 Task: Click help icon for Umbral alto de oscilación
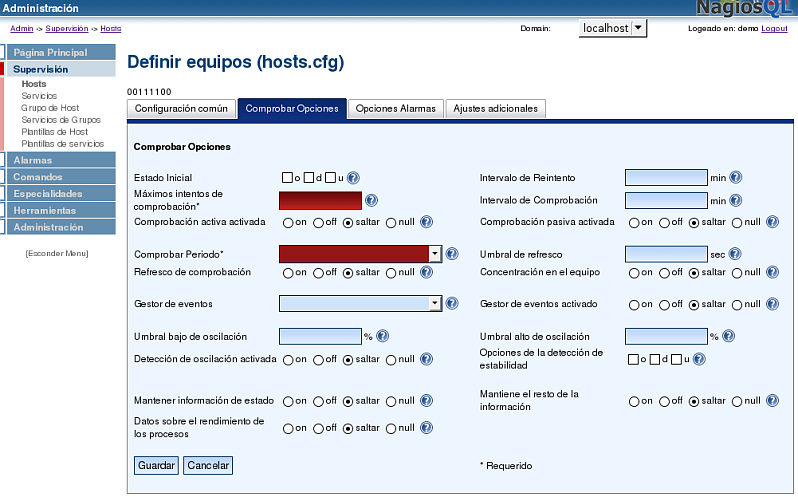728,336
